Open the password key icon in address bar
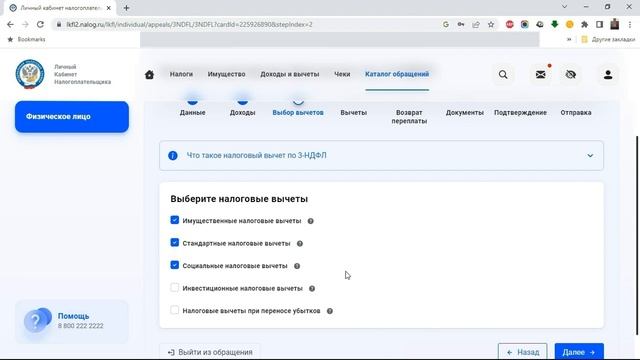Viewport: 640px width, 360px height. pos(461,24)
